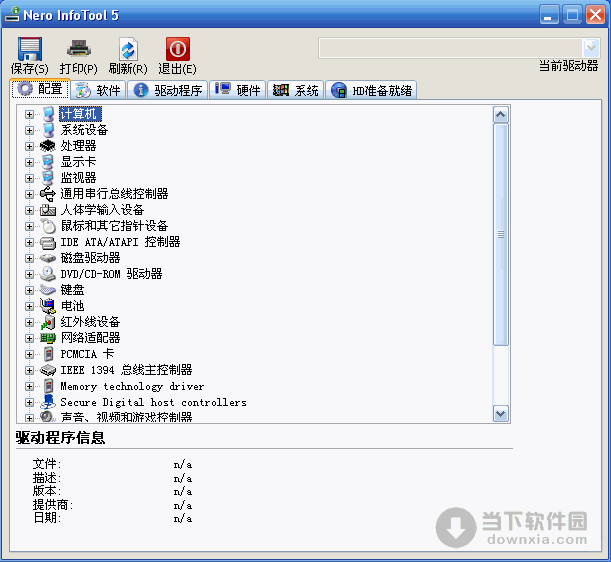This screenshot has height=562, width=611.
Task: Click the 声音、视频和游戏控制器 speaker icon
Action: pos(48,417)
